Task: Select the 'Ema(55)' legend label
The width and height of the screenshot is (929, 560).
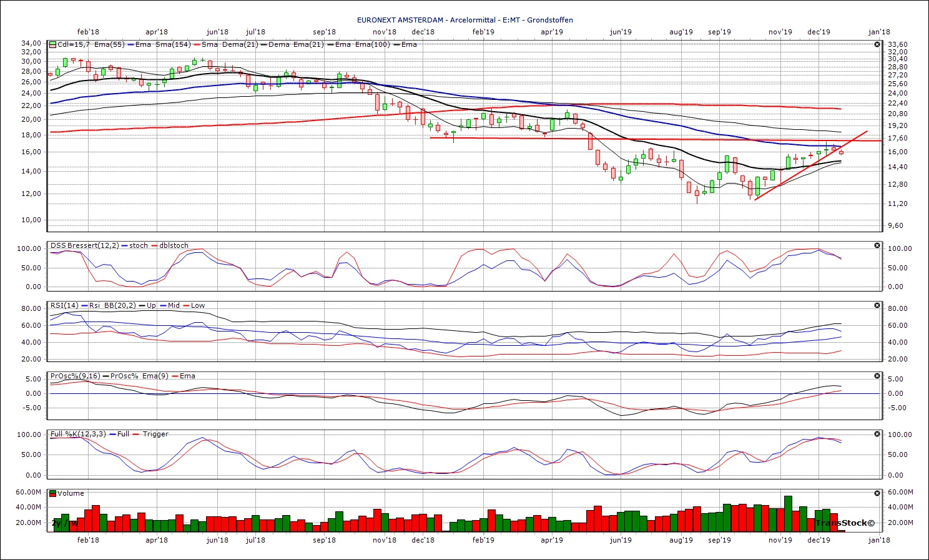Action: [109, 44]
